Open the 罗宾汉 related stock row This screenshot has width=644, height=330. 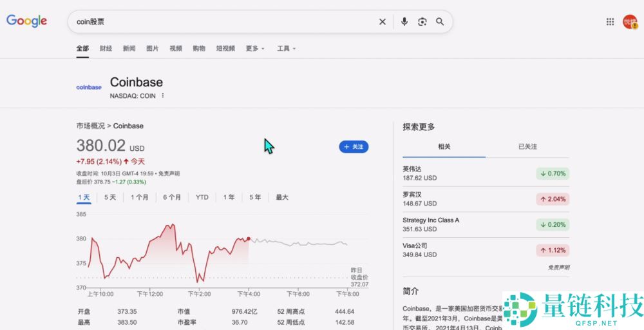coord(486,199)
